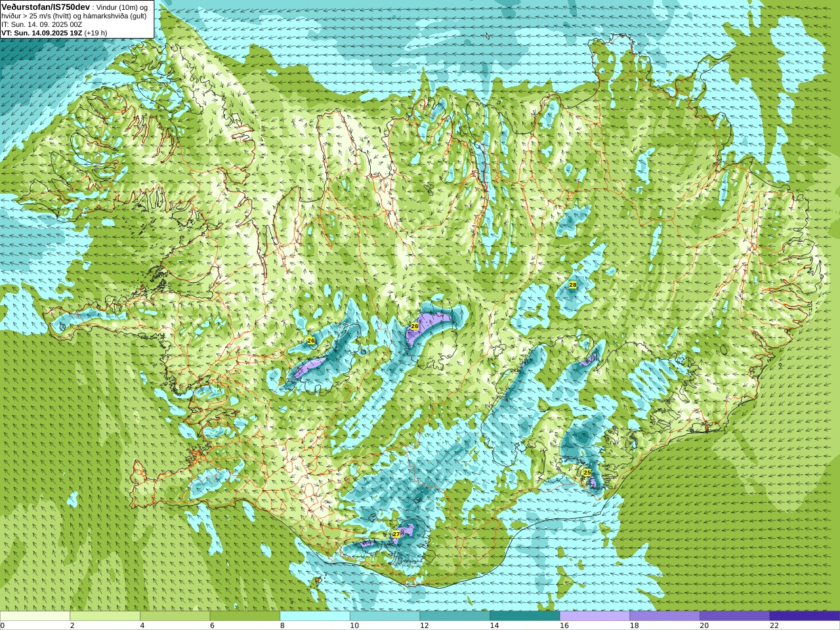Screen dimensions: 840x630
Task: Click the legend scale value 10
Action: (354, 625)
